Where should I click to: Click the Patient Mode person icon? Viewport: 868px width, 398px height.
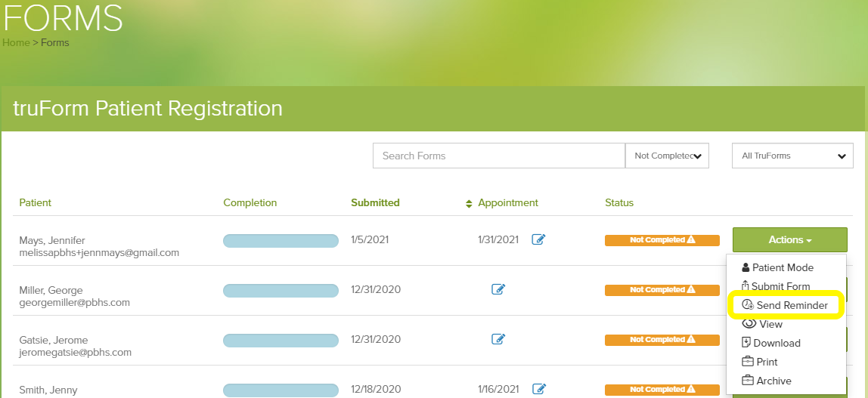[x=746, y=267]
